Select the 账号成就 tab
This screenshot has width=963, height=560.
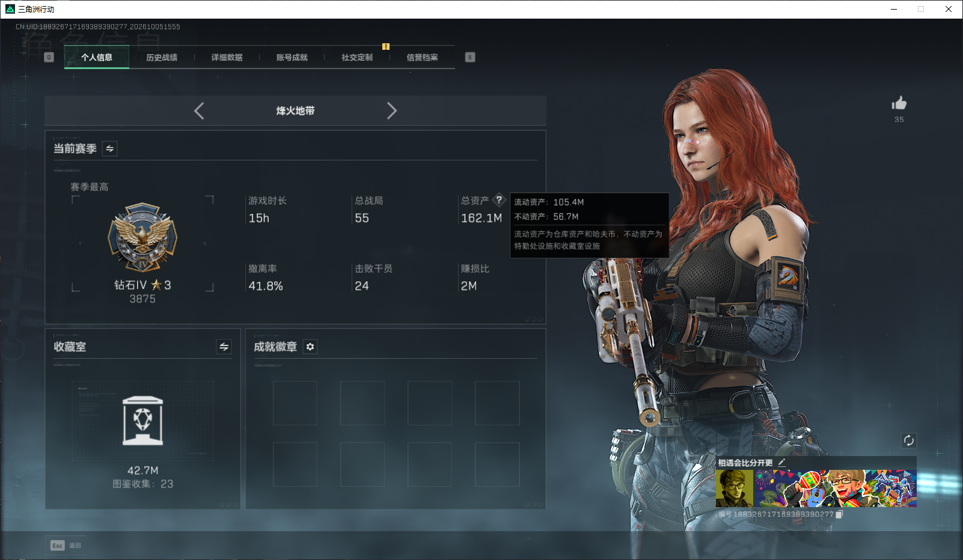pos(292,58)
